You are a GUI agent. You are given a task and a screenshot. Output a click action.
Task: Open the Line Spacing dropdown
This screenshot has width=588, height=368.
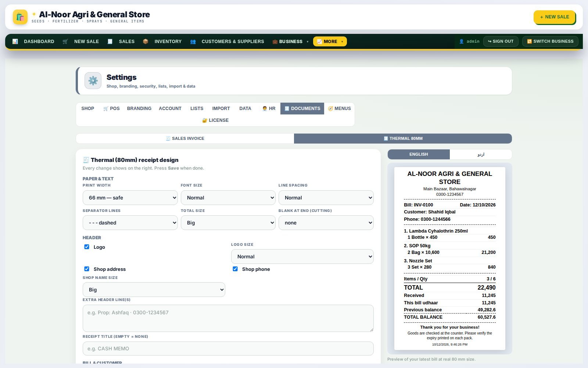pos(326,198)
